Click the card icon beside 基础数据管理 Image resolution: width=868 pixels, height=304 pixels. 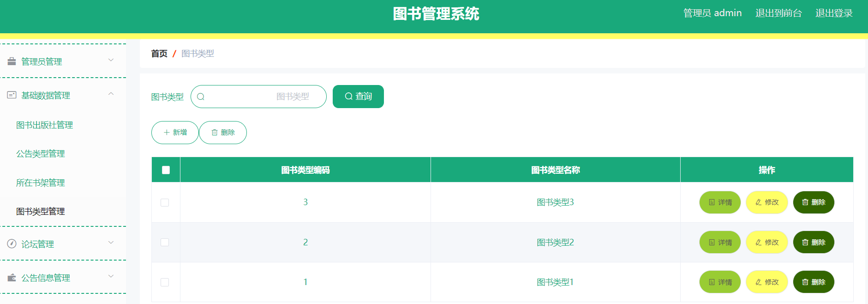point(12,95)
